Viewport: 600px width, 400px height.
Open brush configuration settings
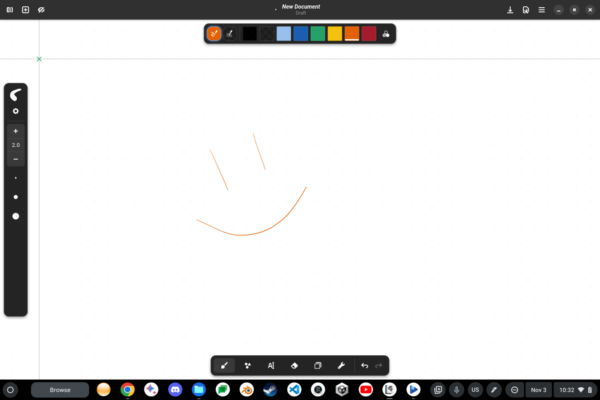click(15, 111)
